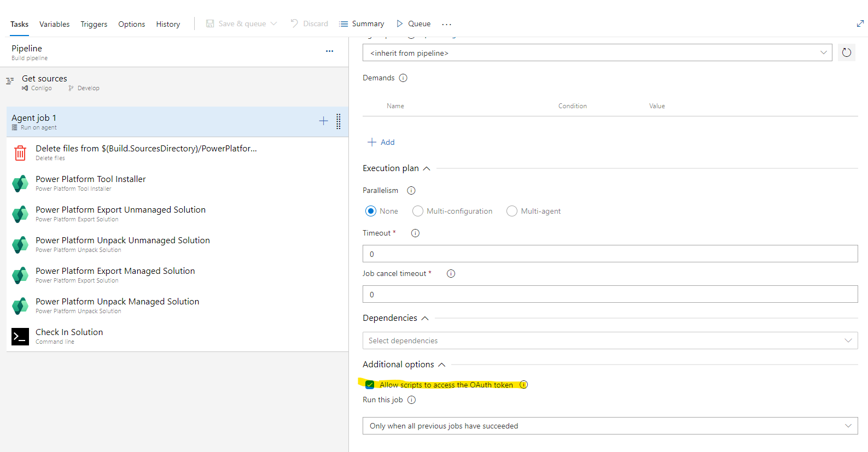This screenshot has width=868, height=452.
Task: Select Power Platform Tool Installer task
Action: pos(177,183)
